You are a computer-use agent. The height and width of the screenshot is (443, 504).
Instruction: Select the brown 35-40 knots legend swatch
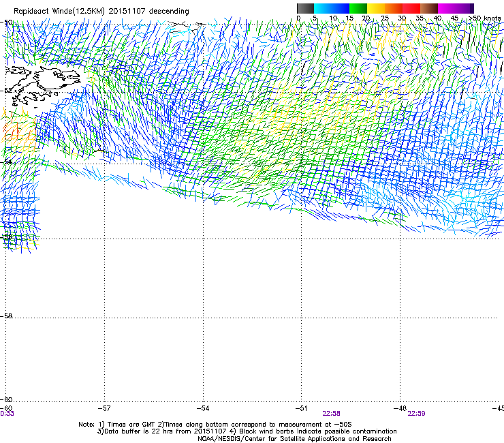point(429,8)
